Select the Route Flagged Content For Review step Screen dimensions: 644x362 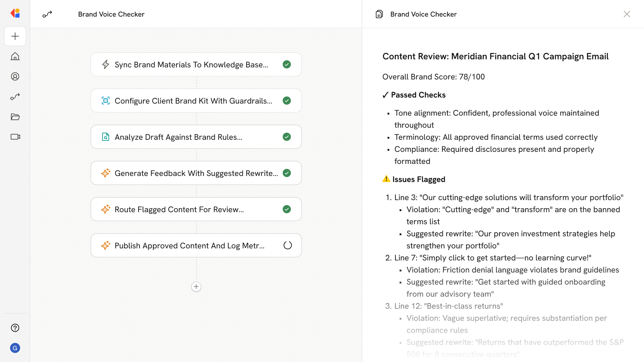179,209
